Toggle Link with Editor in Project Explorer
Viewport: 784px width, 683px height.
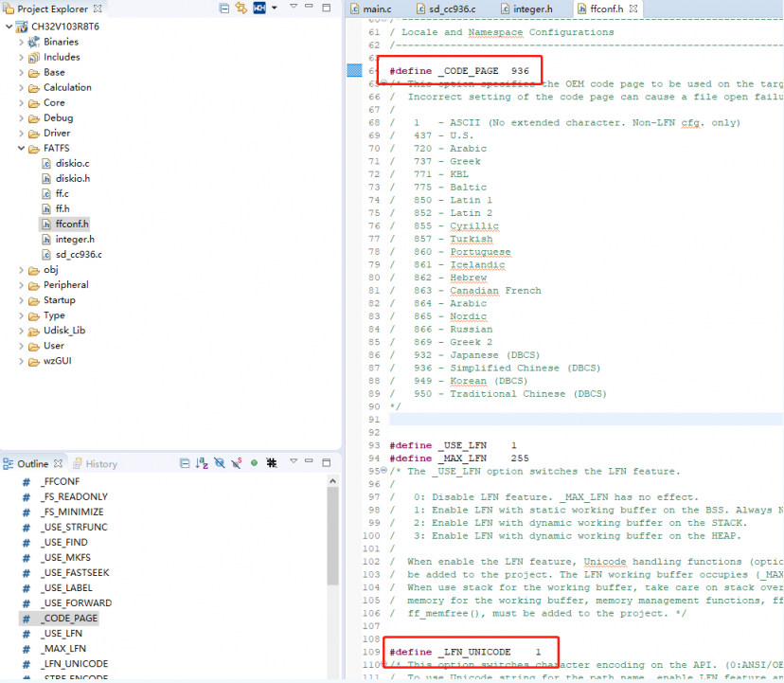pos(241,9)
